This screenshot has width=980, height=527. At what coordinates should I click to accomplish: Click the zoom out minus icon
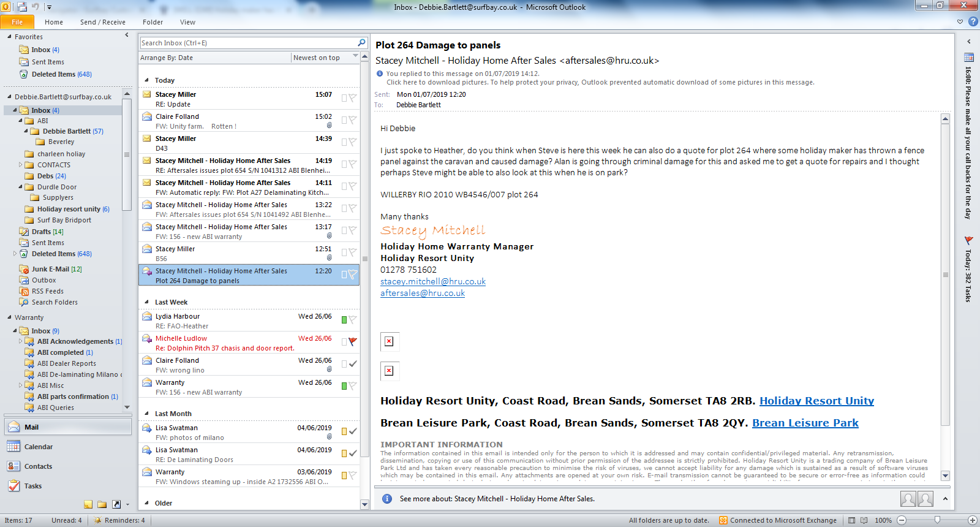point(902,520)
